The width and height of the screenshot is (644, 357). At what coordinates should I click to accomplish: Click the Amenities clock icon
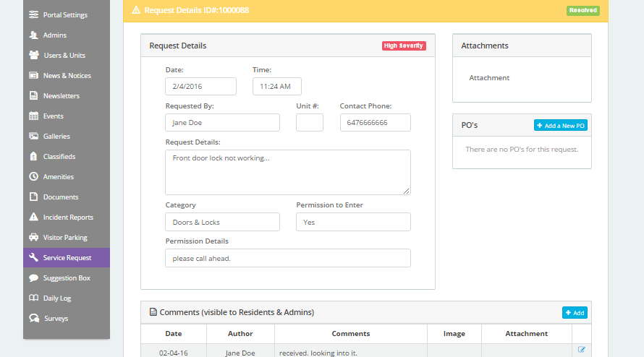point(33,177)
